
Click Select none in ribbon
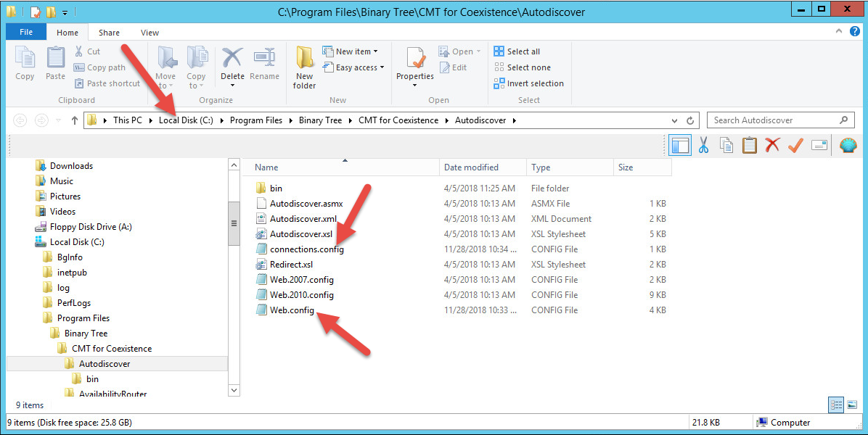[x=522, y=67]
